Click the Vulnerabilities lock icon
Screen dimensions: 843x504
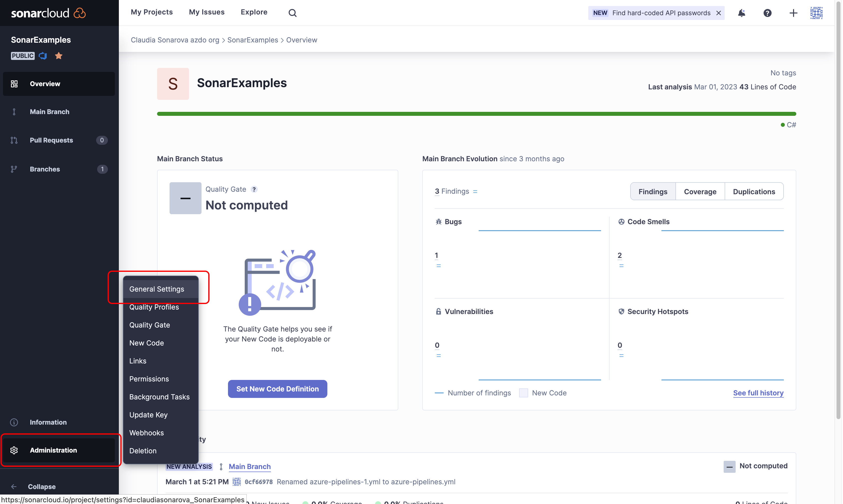point(439,312)
